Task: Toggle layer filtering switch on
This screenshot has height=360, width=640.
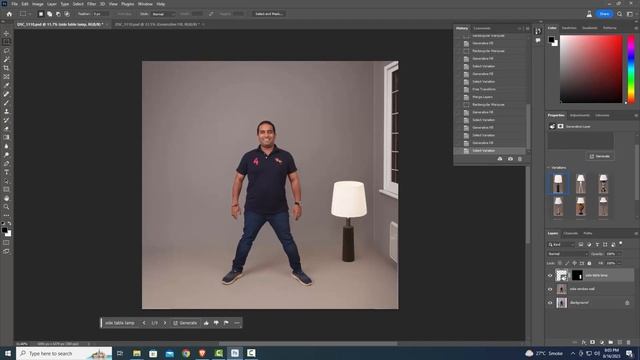Action: coord(621,244)
